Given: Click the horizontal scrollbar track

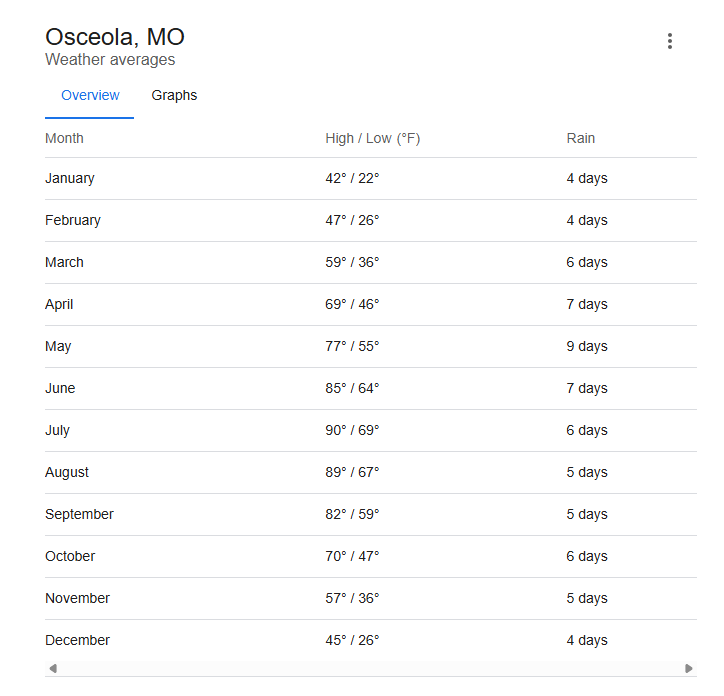Looking at the screenshot, I should (x=371, y=668).
